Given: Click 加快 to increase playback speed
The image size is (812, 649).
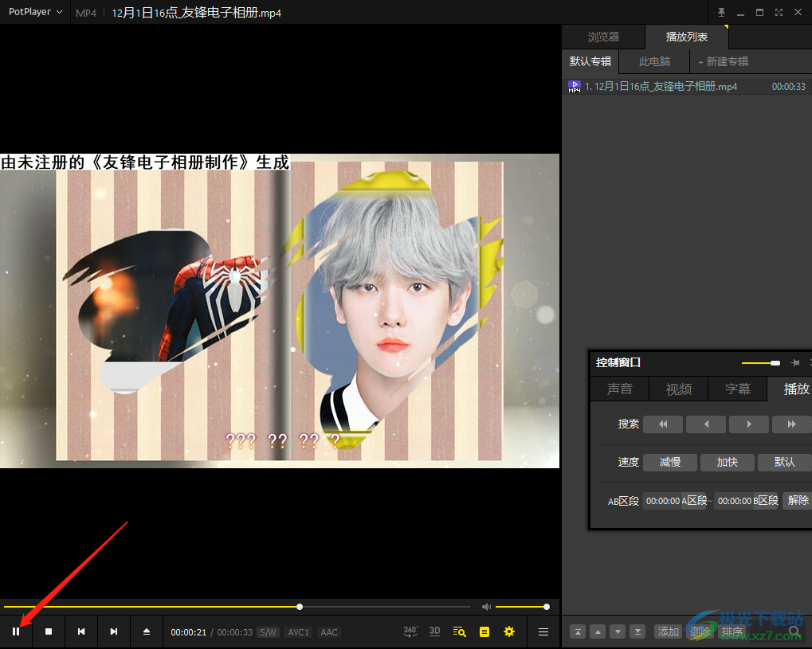Looking at the screenshot, I should [727, 462].
